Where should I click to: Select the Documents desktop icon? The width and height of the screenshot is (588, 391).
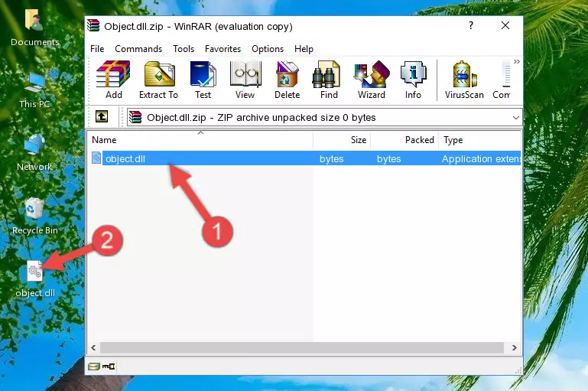[35, 28]
